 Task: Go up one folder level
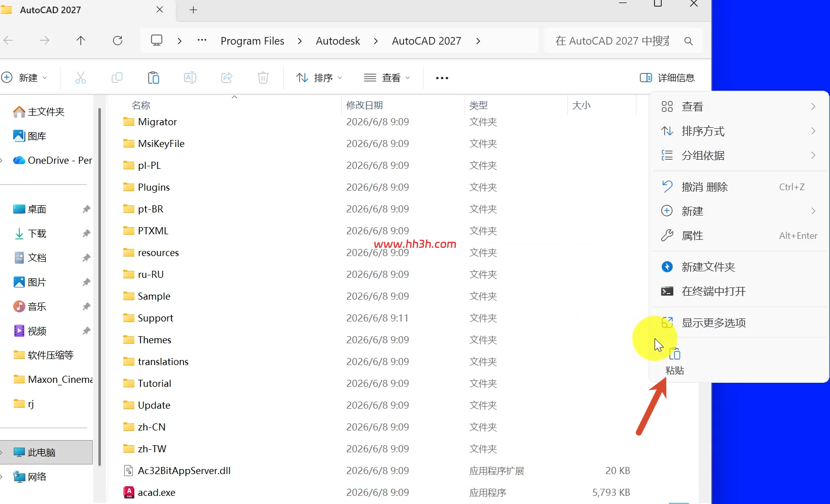click(x=81, y=41)
